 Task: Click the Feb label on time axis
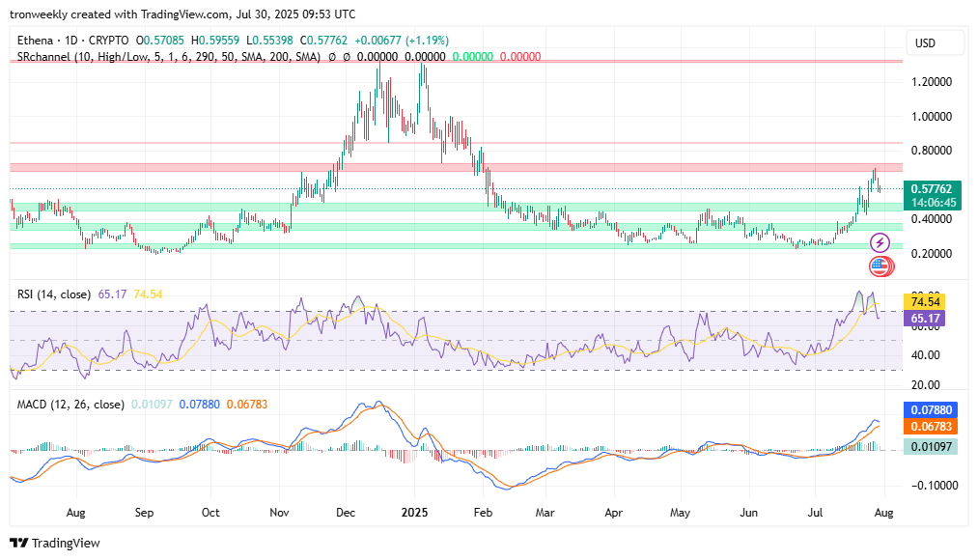coord(483,513)
